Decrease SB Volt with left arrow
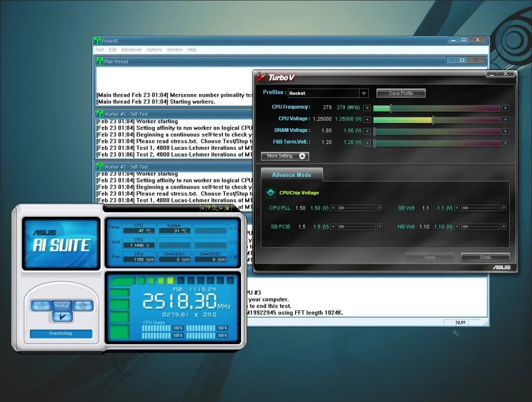 click(x=457, y=208)
